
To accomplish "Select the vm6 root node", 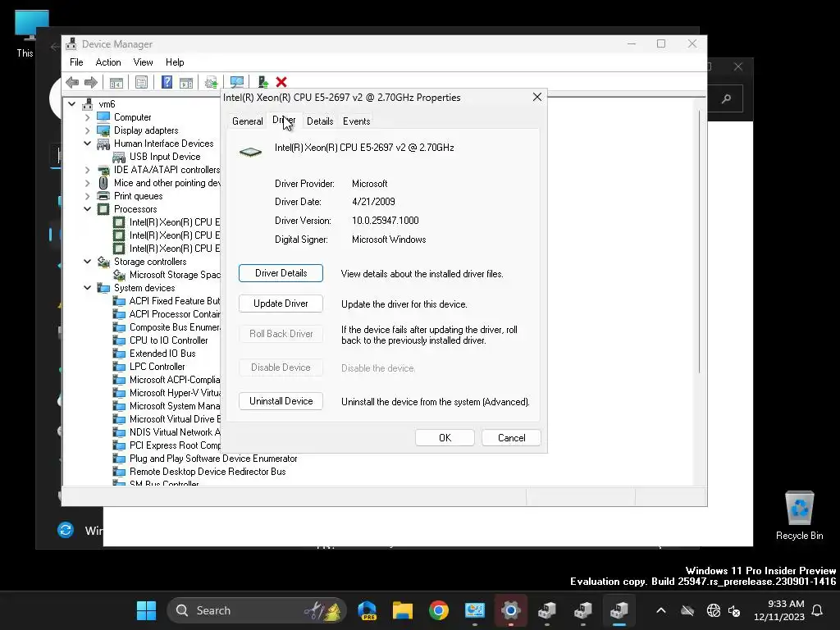I will click(x=107, y=104).
